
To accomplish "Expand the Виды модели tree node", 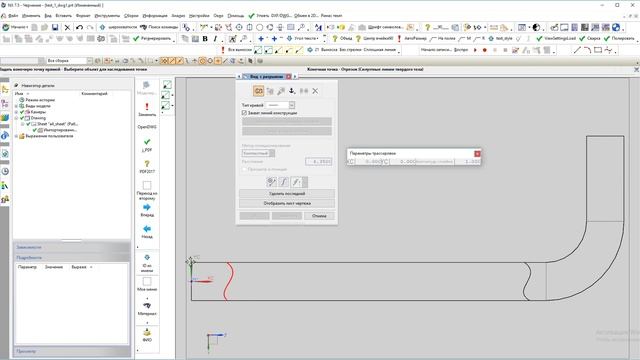I will pyautogui.click(x=16, y=106).
